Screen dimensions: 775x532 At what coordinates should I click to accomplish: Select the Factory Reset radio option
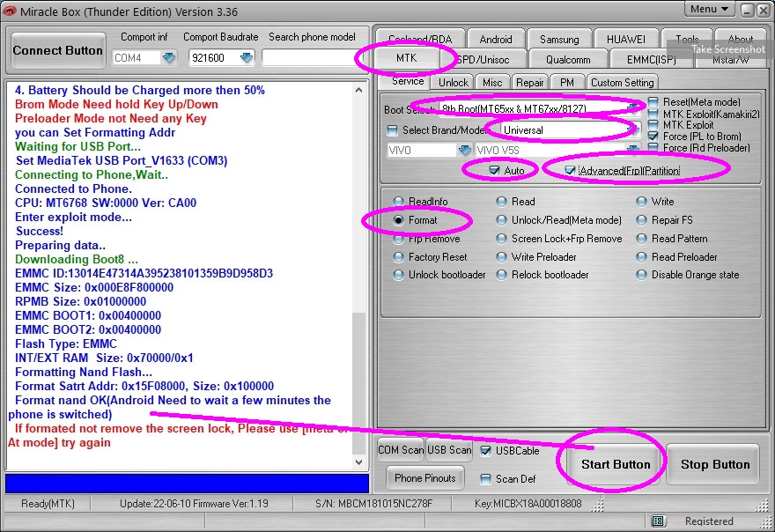click(x=398, y=257)
